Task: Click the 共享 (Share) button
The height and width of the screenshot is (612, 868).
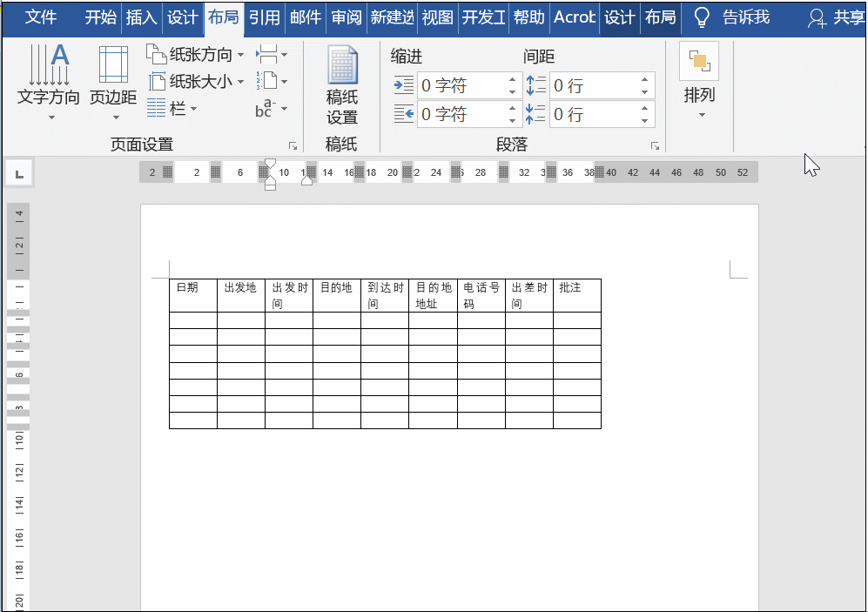Action: [x=838, y=17]
